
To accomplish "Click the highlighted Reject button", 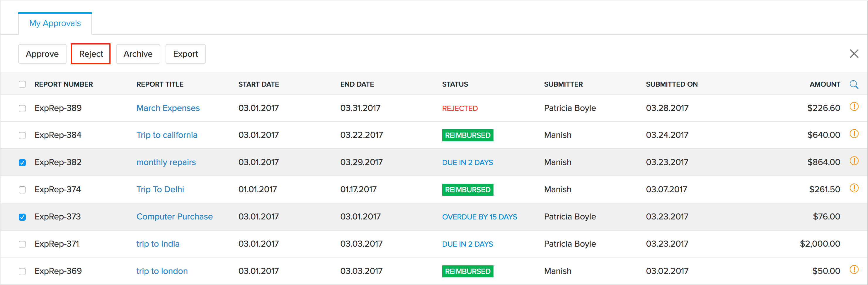I will [x=91, y=54].
